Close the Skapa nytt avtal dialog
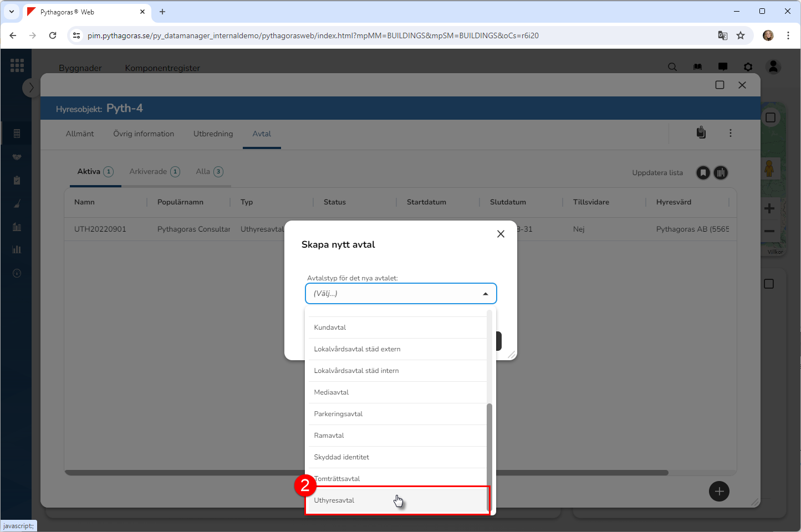This screenshot has height=532, width=801. (501, 234)
